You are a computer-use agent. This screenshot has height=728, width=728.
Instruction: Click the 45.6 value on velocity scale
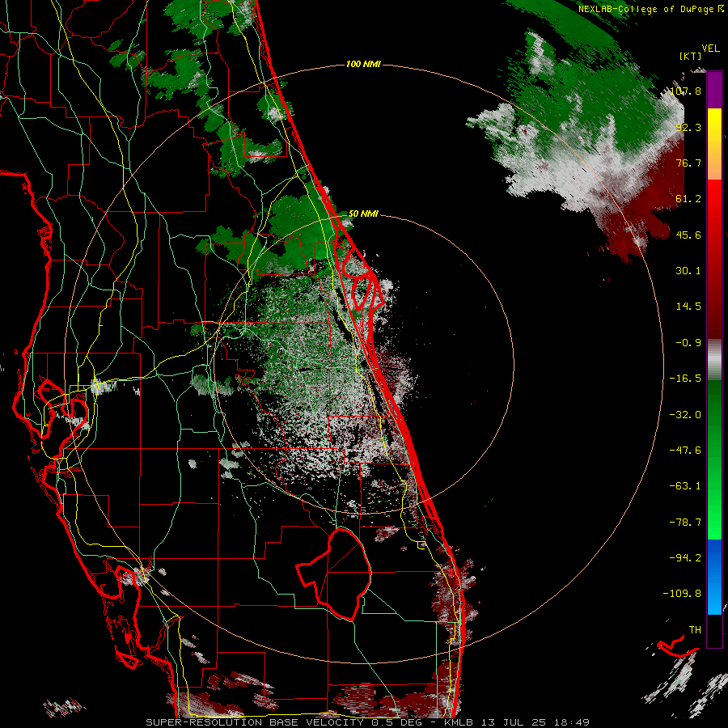coord(688,235)
